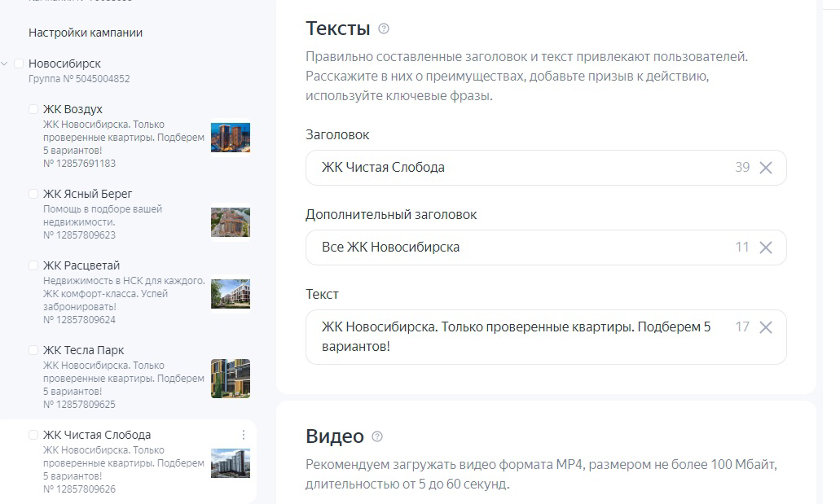Clear the Заголовок field with X icon
840x504 pixels.
tap(766, 168)
